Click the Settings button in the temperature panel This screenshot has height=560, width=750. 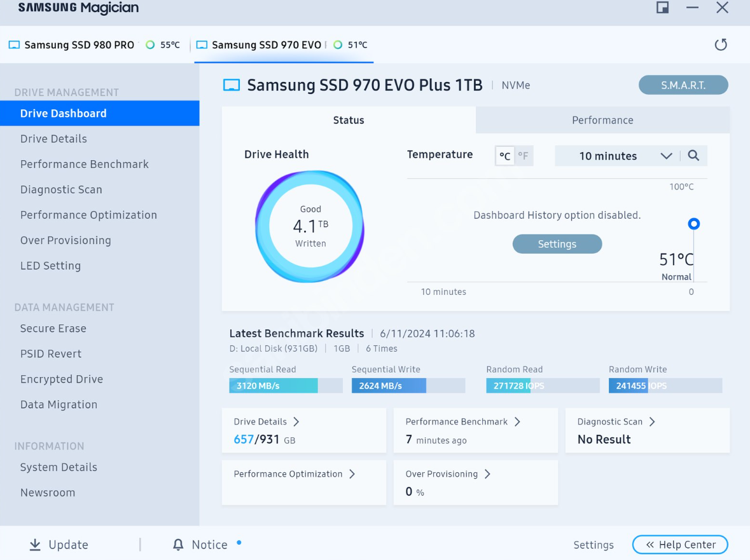tap(557, 243)
